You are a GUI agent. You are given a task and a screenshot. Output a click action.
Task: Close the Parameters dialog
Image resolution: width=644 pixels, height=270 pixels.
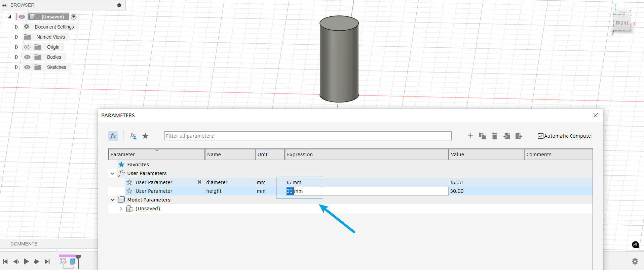[596, 115]
